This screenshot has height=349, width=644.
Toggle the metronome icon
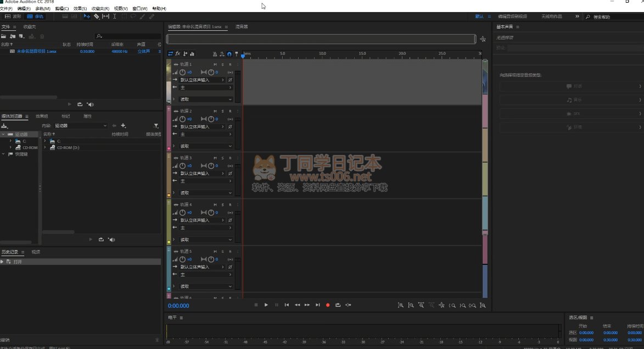[215, 54]
